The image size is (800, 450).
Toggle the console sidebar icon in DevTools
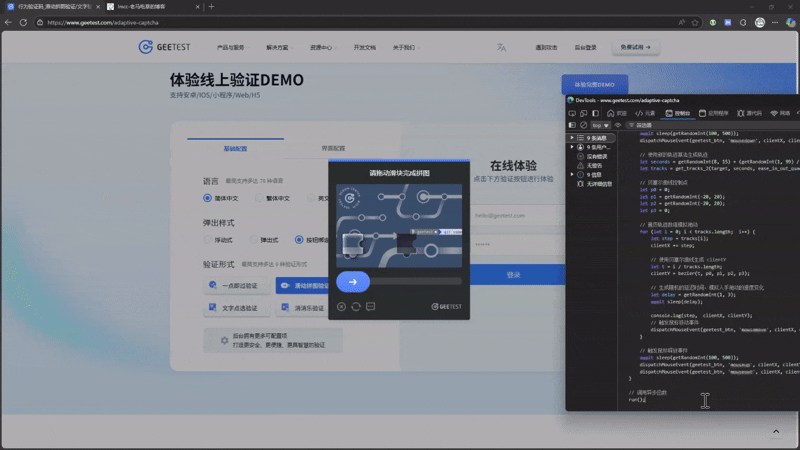pos(572,125)
